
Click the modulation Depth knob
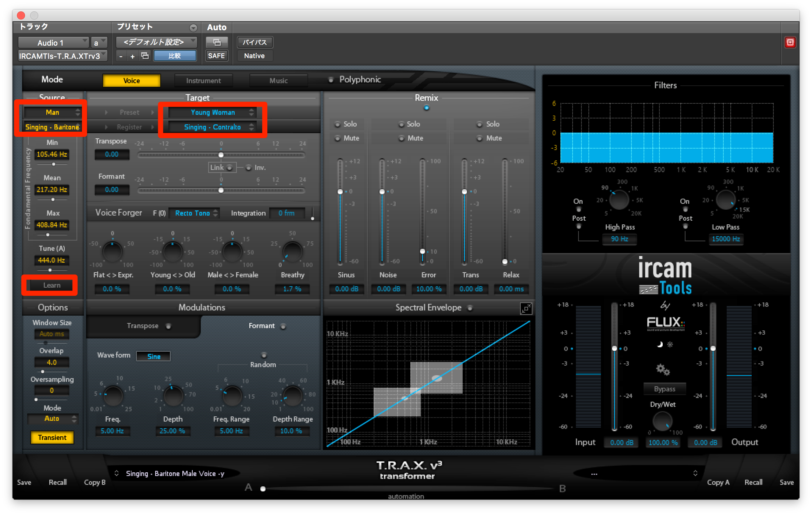173,395
